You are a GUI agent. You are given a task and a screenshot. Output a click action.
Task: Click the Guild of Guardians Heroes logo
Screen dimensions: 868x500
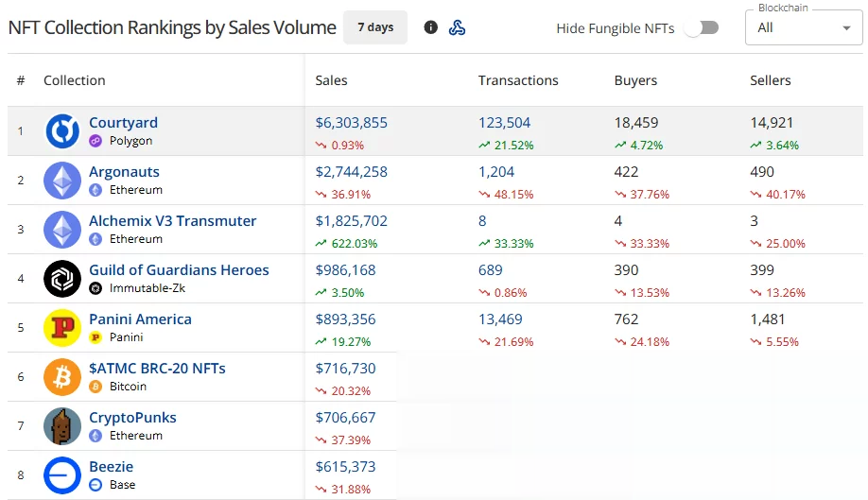pyautogui.click(x=62, y=279)
